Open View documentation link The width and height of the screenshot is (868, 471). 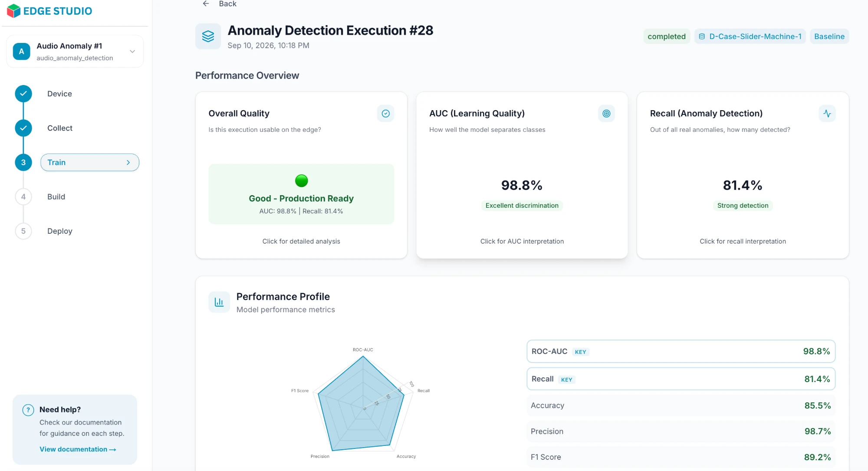click(78, 449)
